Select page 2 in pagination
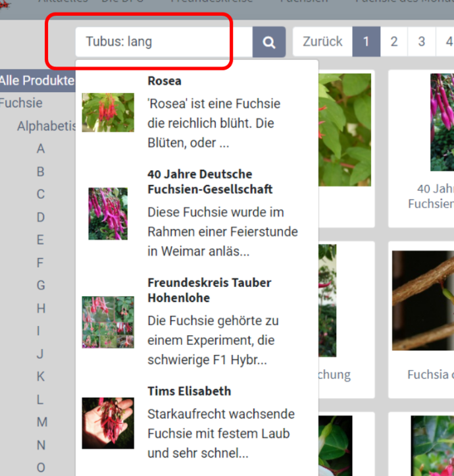454x476 pixels. pos(393,42)
